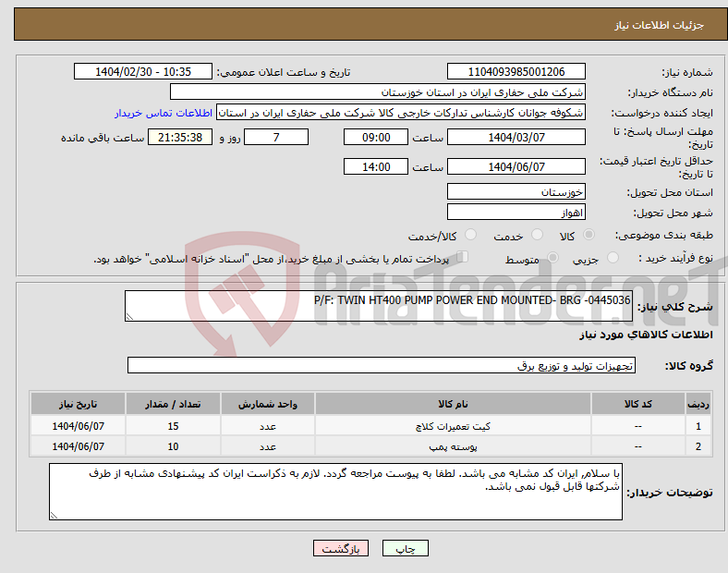Click quantity 15 in first row
The width and height of the screenshot is (728, 573).
coord(173,426)
